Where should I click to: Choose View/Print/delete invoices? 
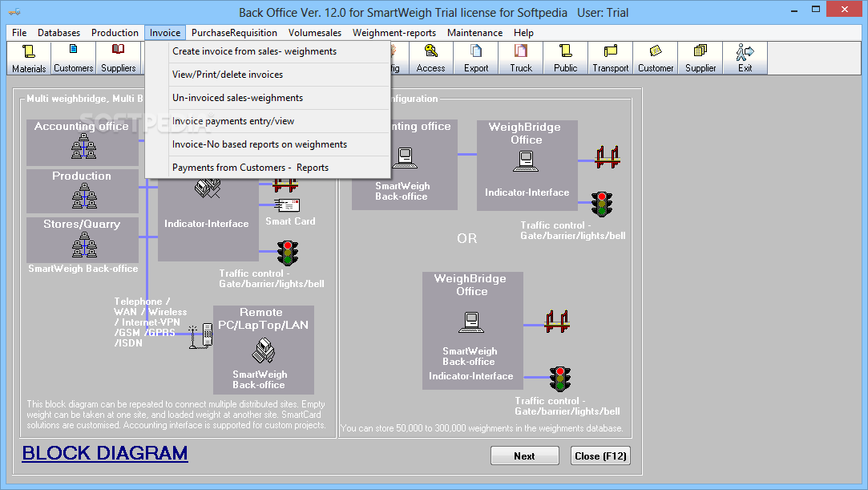tap(268, 75)
